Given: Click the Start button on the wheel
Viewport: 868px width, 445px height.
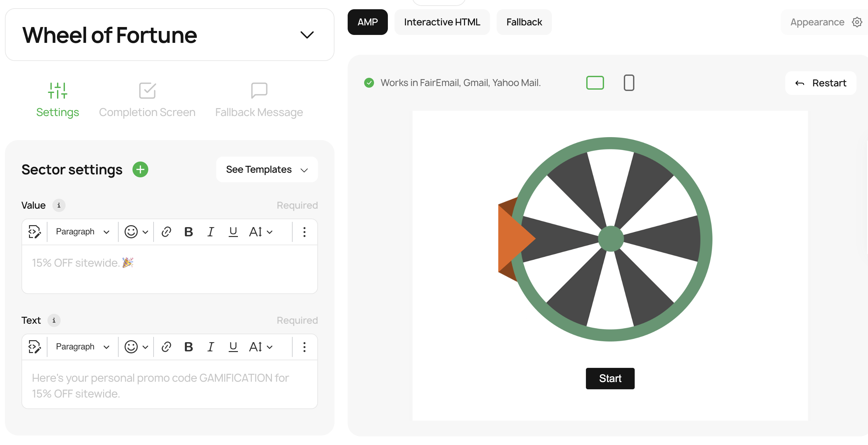Looking at the screenshot, I should 610,378.
